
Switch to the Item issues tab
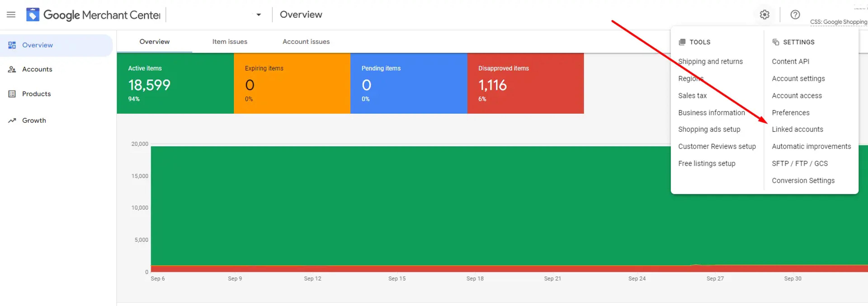pyautogui.click(x=229, y=41)
